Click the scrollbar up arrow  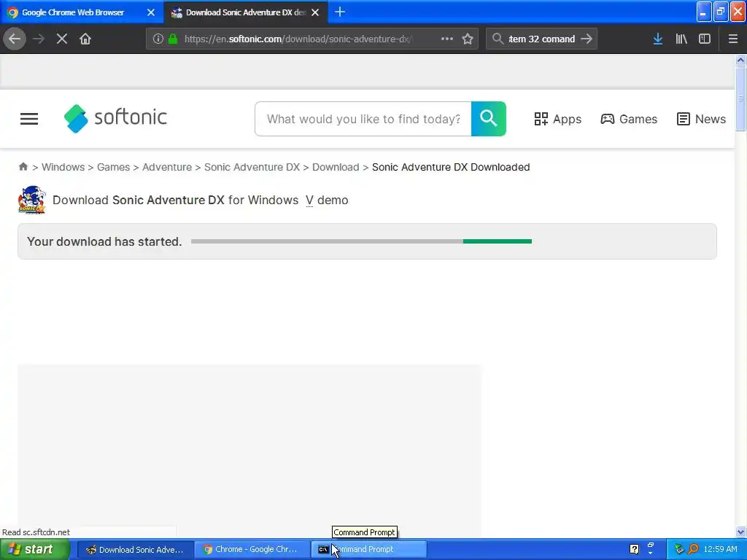click(x=740, y=60)
